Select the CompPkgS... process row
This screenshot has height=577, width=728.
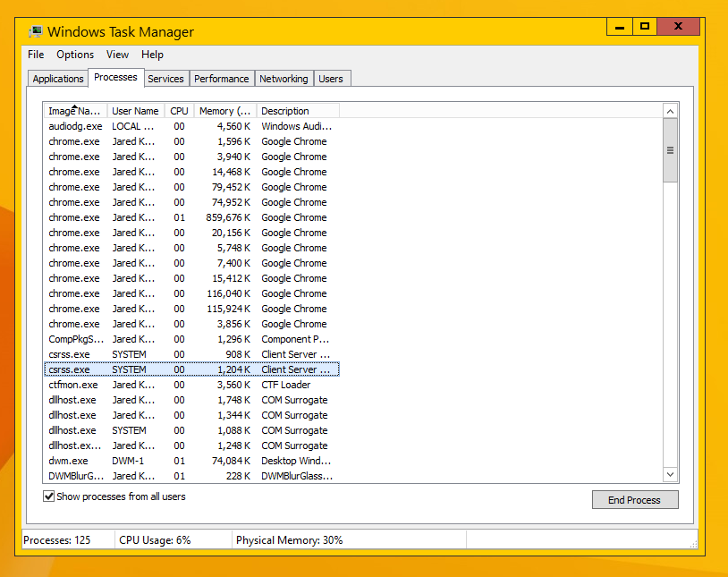[x=191, y=339]
